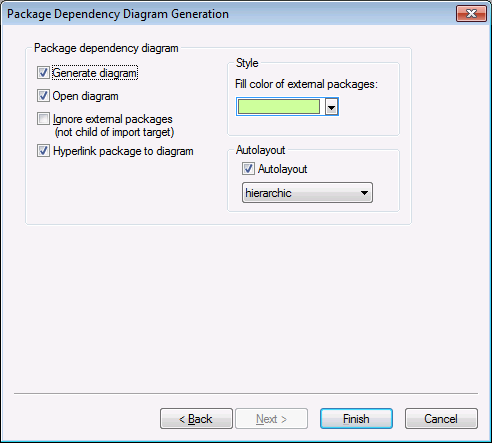
Task: Click the 'Package dependency diagram' group title
Action: coord(106,48)
